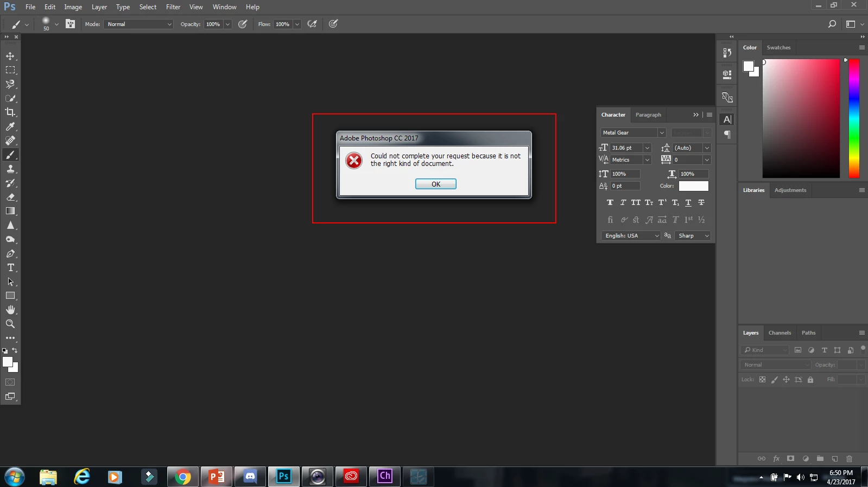Open the Filter menu

pyautogui.click(x=173, y=7)
